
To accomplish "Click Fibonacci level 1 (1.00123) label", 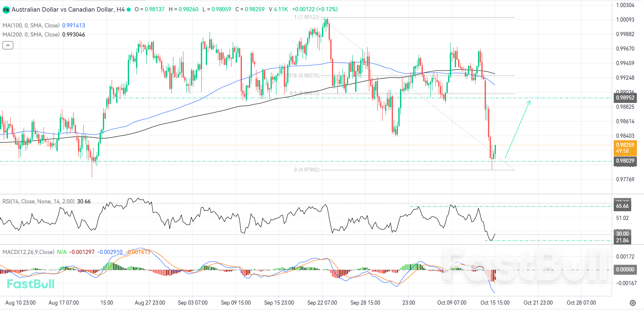I will tap(307, 17).
